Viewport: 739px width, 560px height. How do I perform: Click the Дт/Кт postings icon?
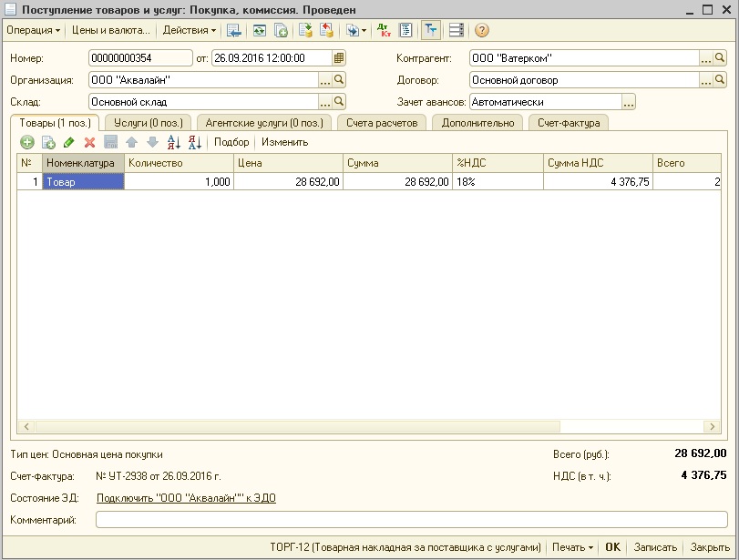(383, 30)
